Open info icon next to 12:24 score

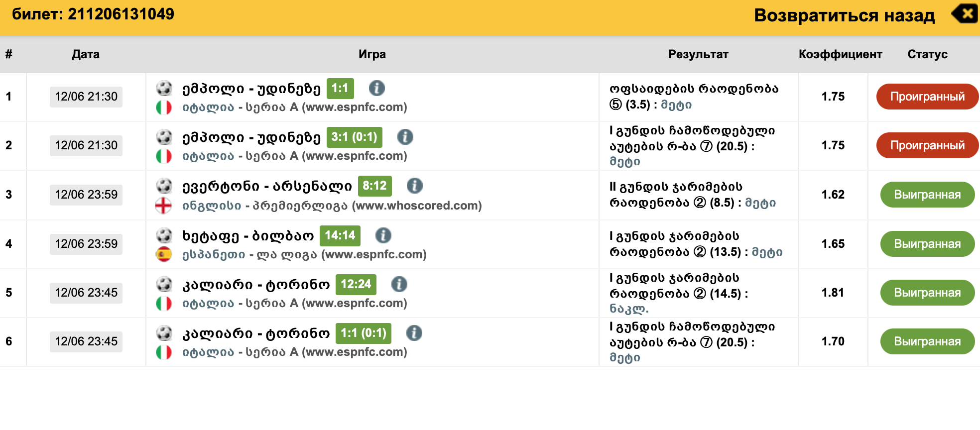click(x=399, y=284)
